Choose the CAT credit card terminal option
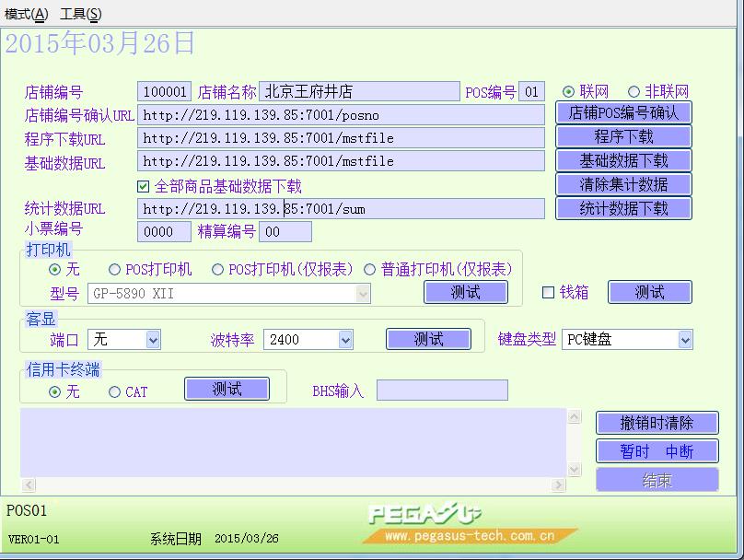 tap(115, 392)
